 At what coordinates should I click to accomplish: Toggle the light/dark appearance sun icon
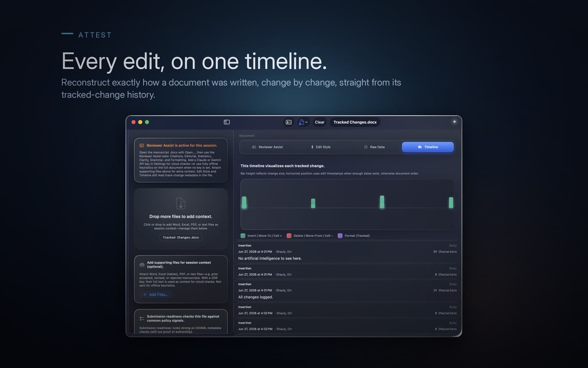pos(455,122)
